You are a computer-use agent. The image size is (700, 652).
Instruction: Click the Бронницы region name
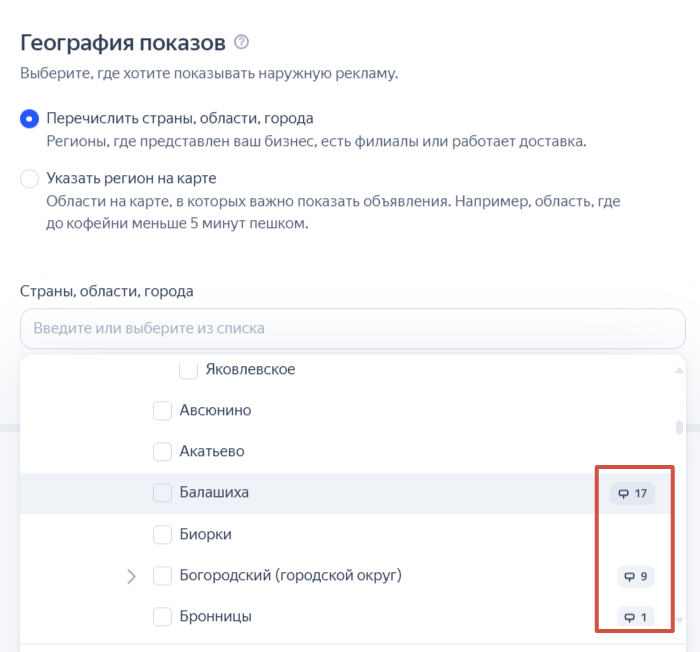pyautogui.click(x=215, y=617)
